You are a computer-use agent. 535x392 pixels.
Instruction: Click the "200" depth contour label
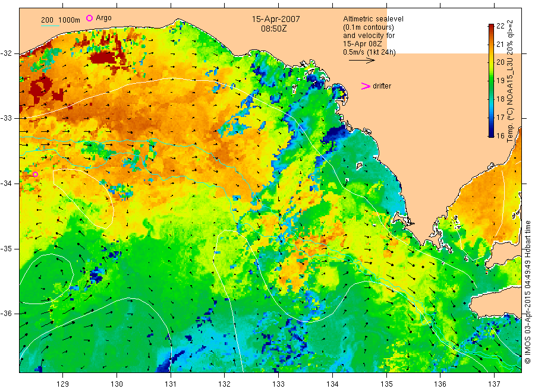click(47, 20)
